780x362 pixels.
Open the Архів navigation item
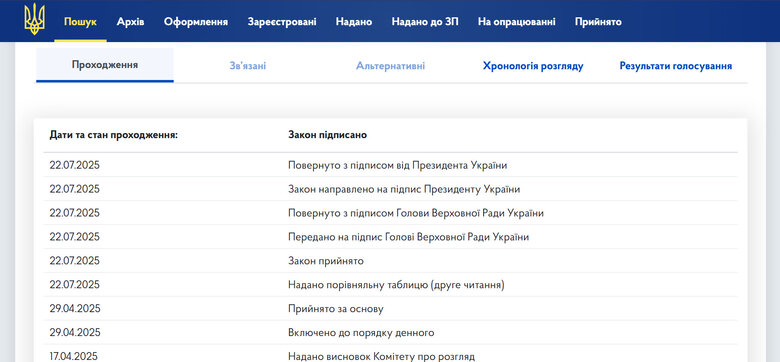tap(131, 22)
